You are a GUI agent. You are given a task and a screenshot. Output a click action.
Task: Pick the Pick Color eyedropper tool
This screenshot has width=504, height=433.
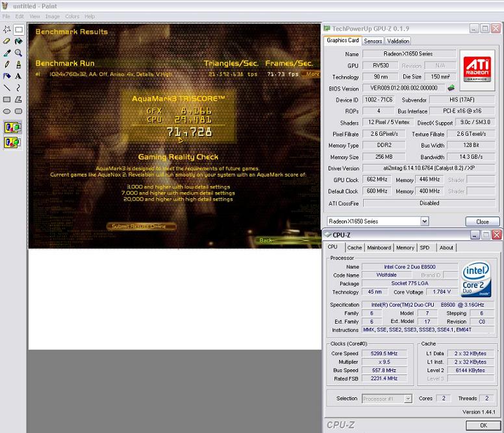coord(6,53)
